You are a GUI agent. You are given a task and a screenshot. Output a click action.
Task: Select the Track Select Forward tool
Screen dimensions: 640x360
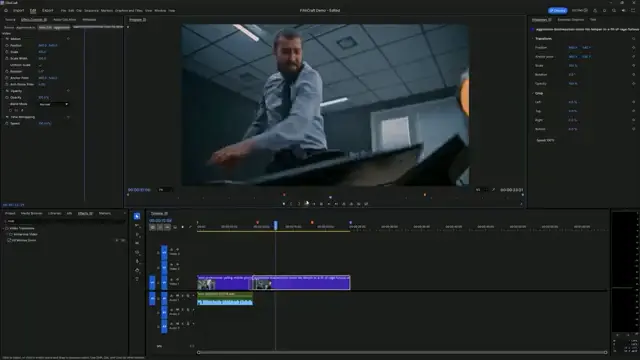(x=137, y=225)
